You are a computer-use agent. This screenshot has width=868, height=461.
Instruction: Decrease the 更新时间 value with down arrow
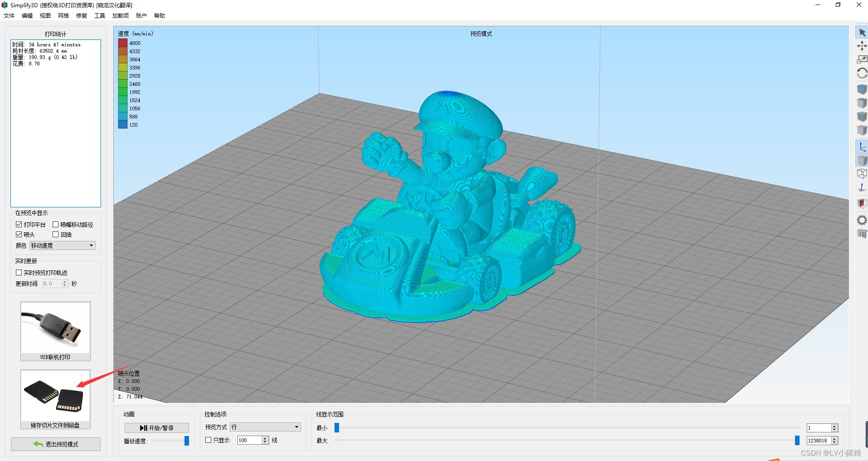pyautogui.click(x=65, y=285)
